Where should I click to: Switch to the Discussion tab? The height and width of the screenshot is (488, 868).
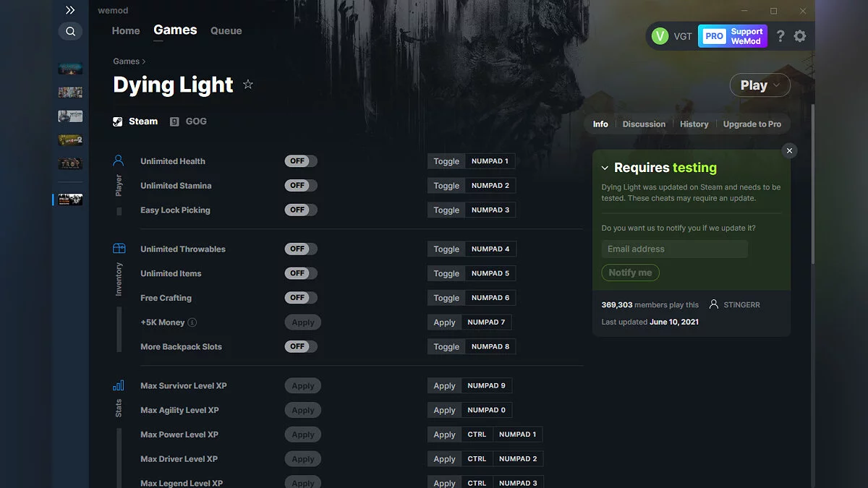coord(644,124)
